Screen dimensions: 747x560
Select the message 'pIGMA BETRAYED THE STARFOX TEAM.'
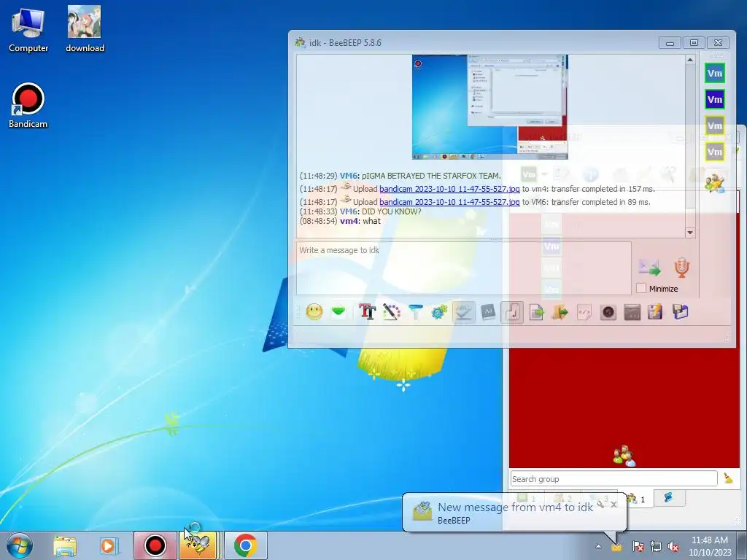431,176
